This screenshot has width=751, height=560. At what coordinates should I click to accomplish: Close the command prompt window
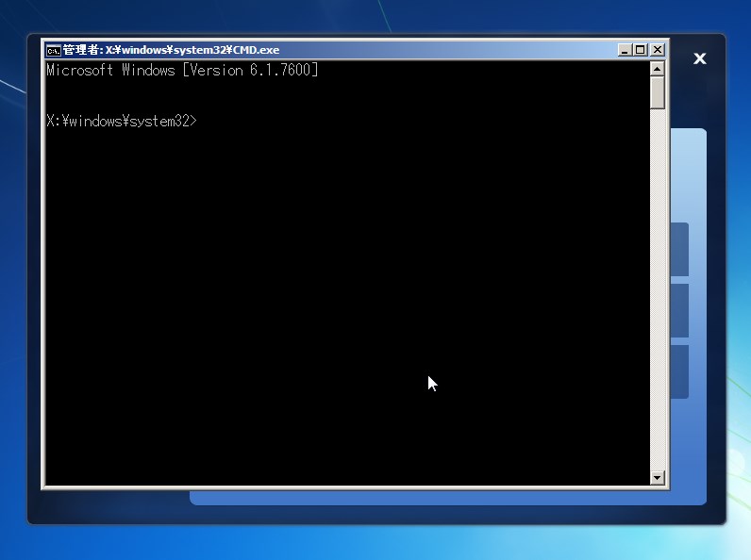coord(657,50)
